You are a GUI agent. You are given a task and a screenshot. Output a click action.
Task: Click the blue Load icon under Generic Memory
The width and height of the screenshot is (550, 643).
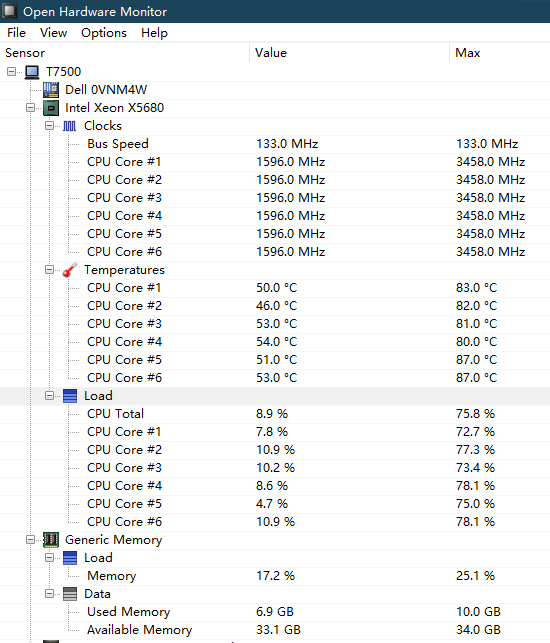point(70,558)
